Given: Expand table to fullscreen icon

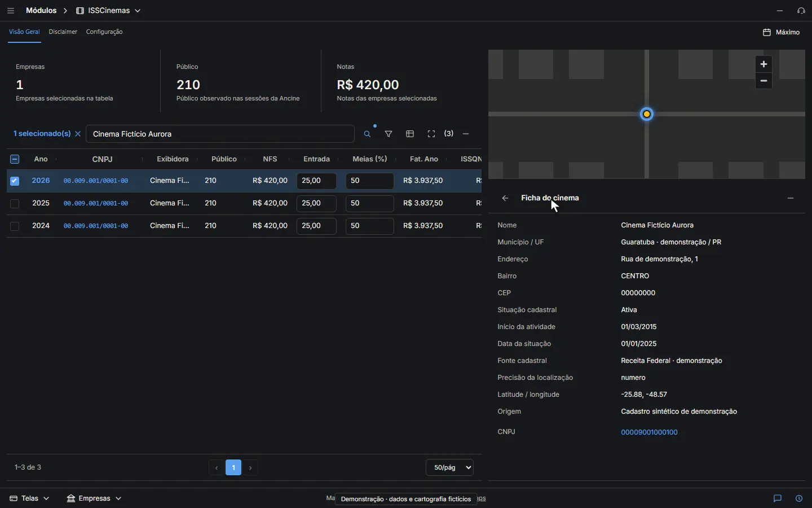Looking at the screenshot, I should coord(431,134).
